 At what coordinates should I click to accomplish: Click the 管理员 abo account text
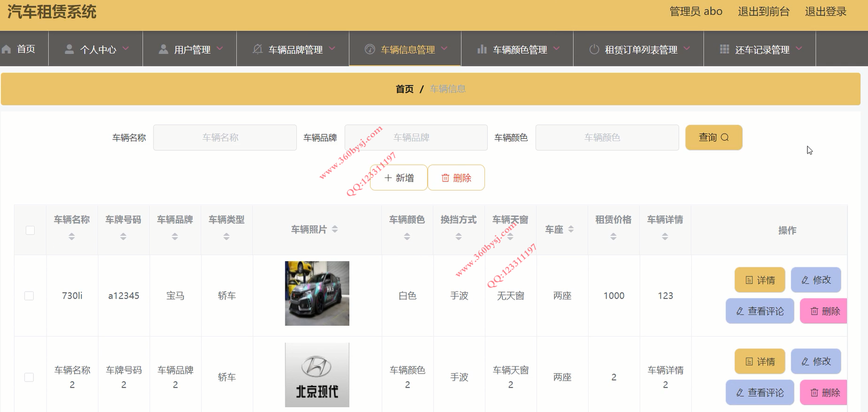[x=696, y=11]
